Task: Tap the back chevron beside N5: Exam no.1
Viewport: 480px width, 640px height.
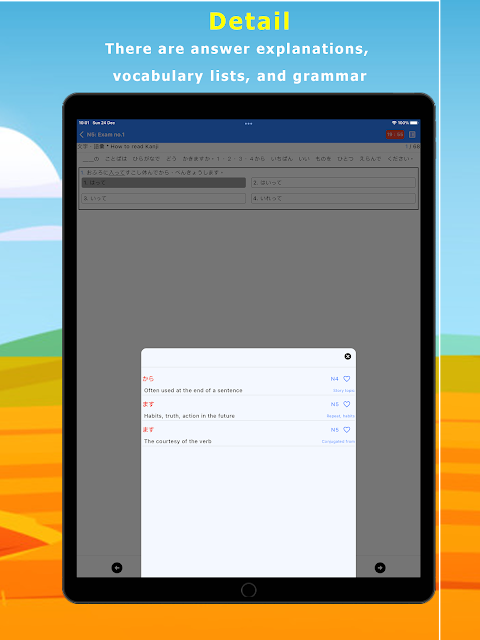Action: (82, 134)
